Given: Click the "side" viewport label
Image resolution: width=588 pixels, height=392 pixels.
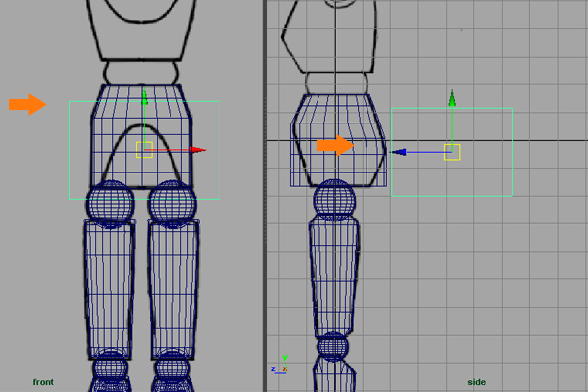Looking at the screenshot, I should [x=476, y=382].
